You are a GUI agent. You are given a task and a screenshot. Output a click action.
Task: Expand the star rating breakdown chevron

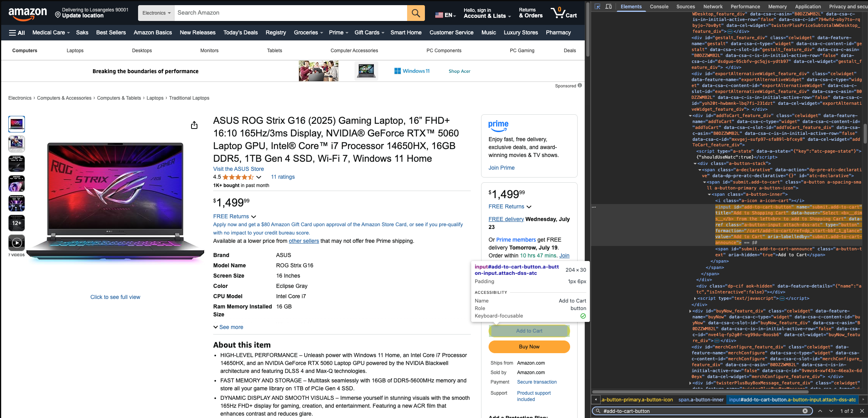click(x=259, y=177)
